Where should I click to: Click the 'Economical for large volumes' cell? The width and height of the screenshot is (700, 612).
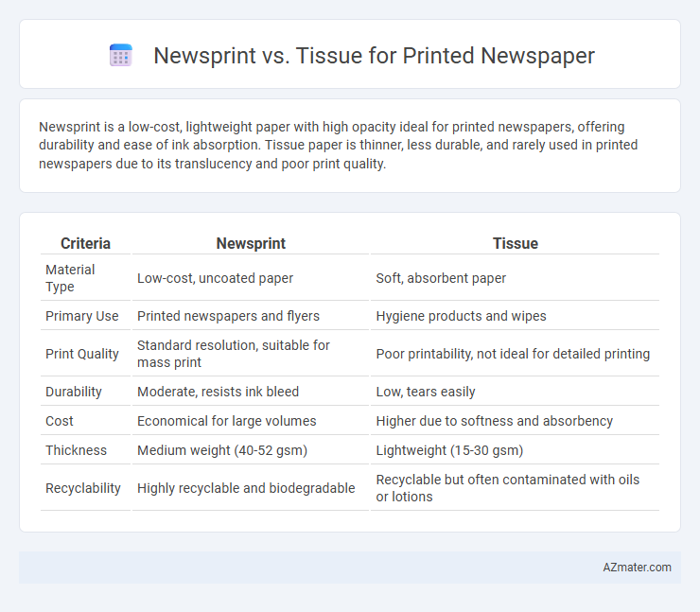point(227,421)
